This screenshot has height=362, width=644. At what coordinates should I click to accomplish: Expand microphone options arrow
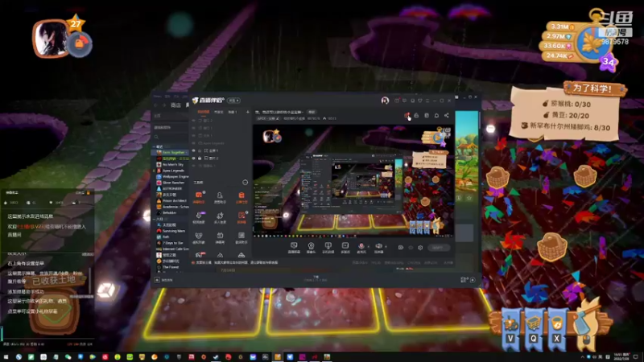(x=368, y=247)
